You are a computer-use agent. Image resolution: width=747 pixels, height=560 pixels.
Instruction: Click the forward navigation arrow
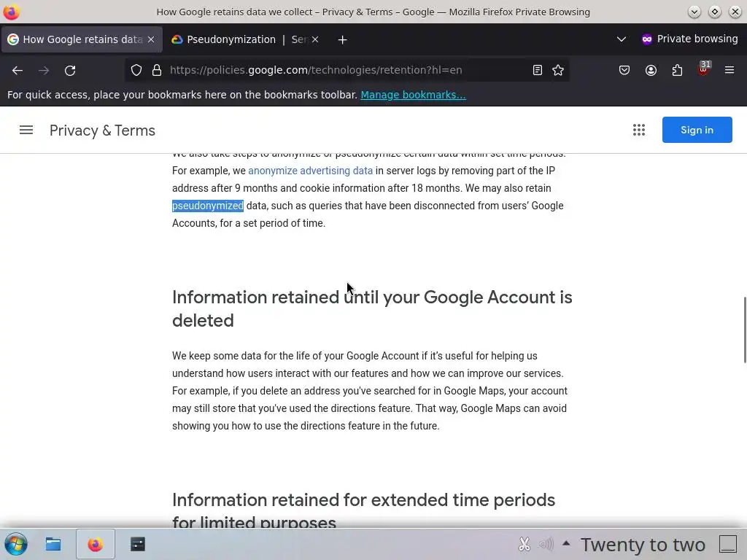pos(44,71)
